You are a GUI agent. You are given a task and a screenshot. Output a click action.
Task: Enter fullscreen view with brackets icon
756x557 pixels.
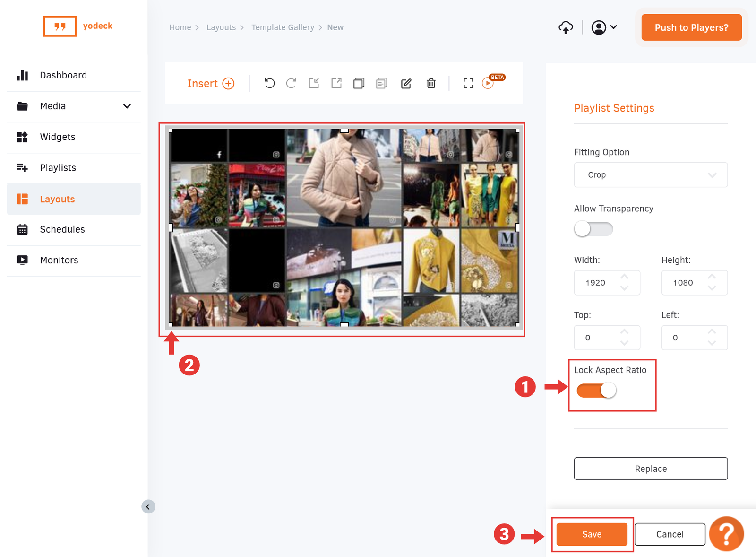[468, 83]
